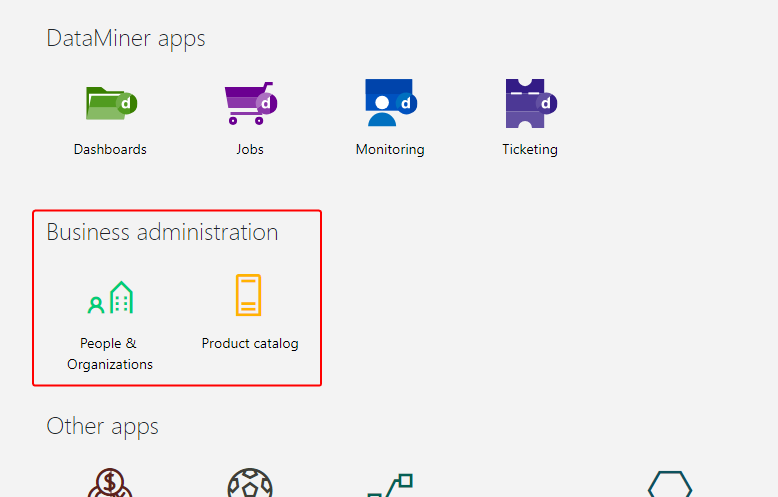Open the Product catalog app
This screenshot has width=778, height=497.
[x=249, y=295]
